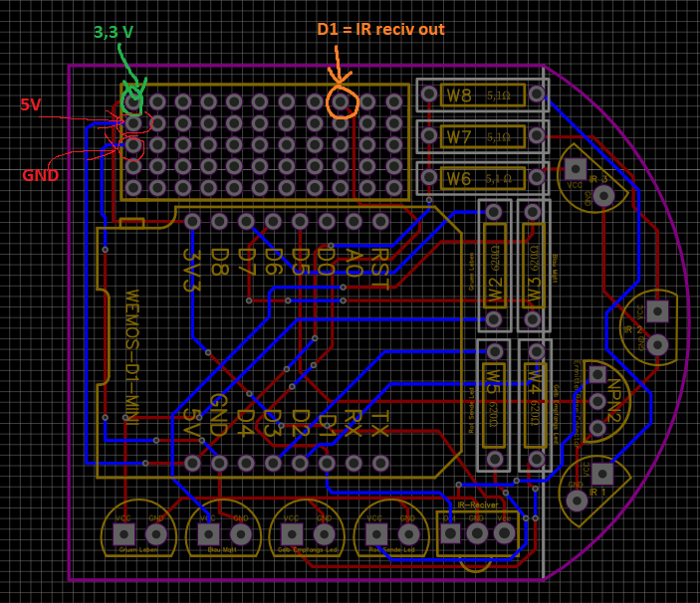Image resolution: width=700 pixels, height=603 pixels.
Task: Click the D8 pin label
Action: (219, 263)
